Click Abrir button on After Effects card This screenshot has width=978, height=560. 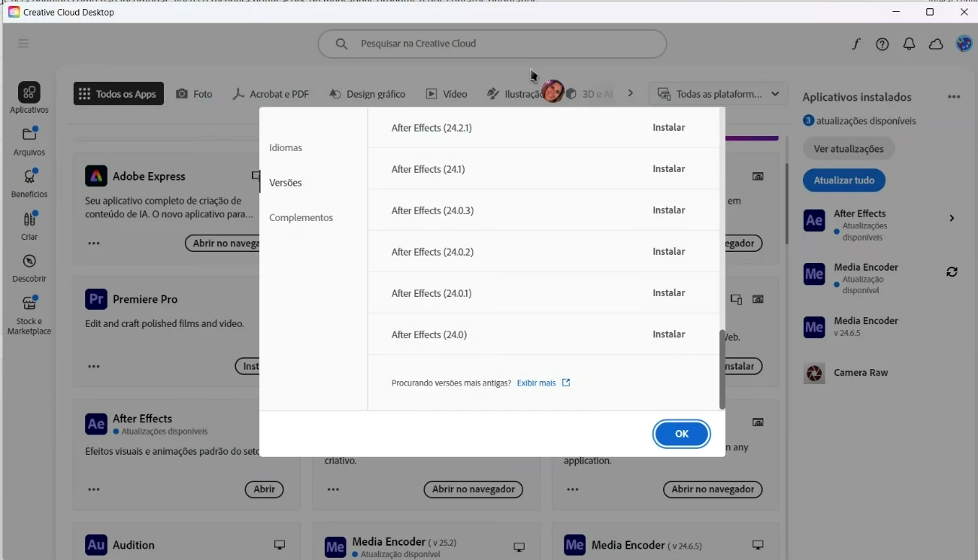click(x=264, y=489)
